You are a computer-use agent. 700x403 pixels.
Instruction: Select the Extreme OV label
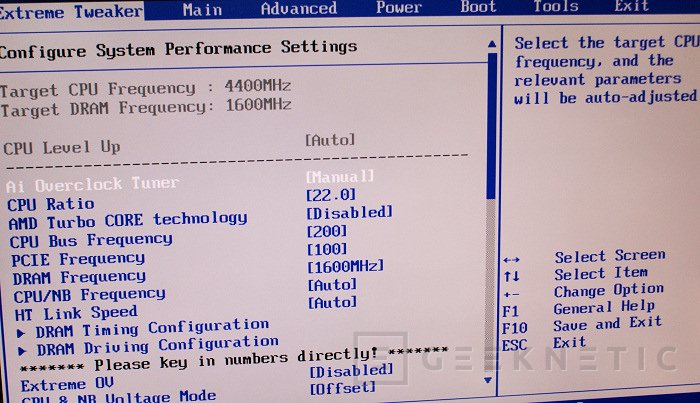click(x=67, y=384)
